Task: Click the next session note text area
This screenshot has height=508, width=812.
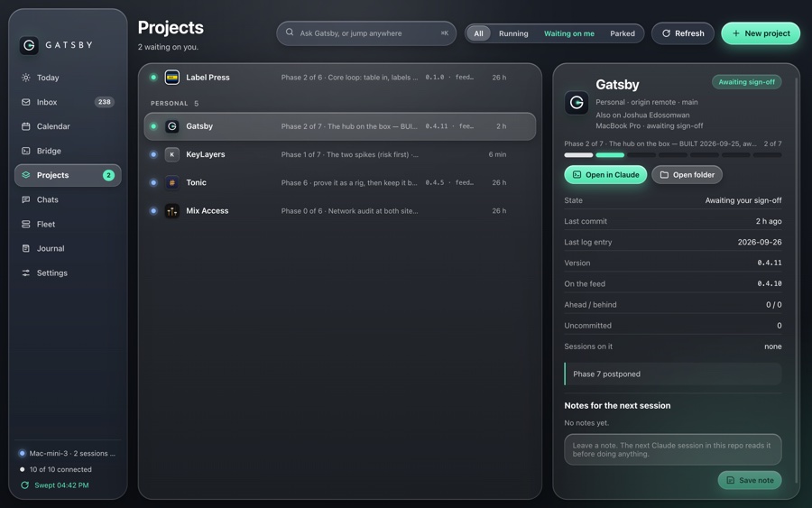Action: pyautogui.click(x=673, y=449)
